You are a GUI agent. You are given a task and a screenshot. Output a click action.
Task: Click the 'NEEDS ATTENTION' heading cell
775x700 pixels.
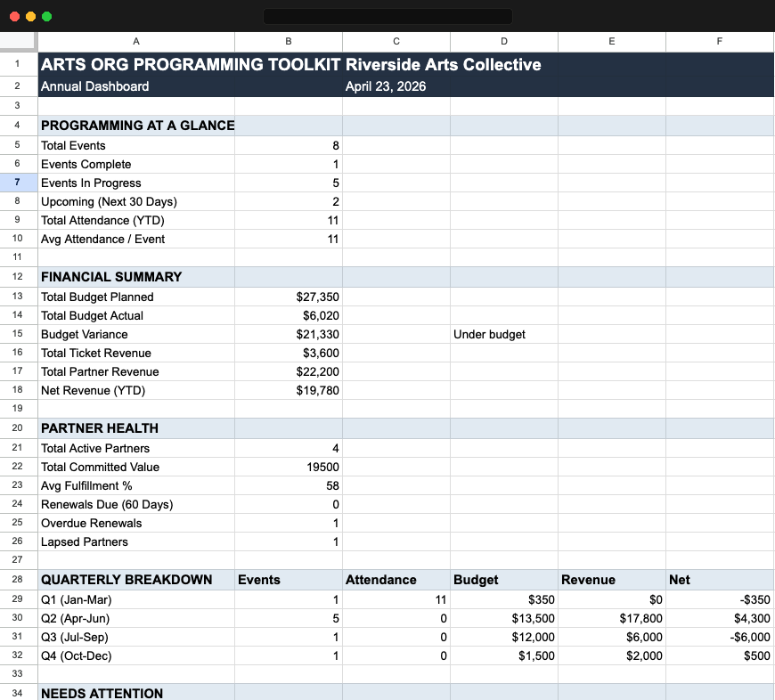pos(136,693)
